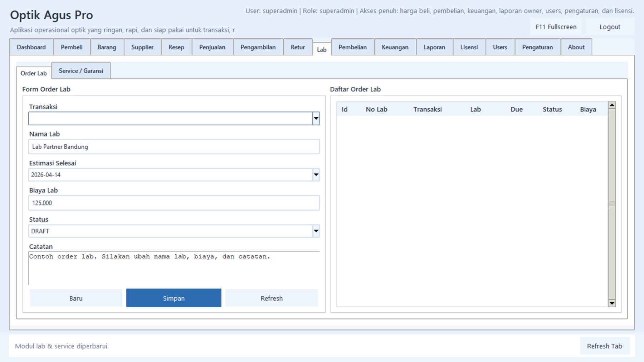The image size is (644, 362).
Task: Sort list by the Status column header
Action: coord(552,109)
